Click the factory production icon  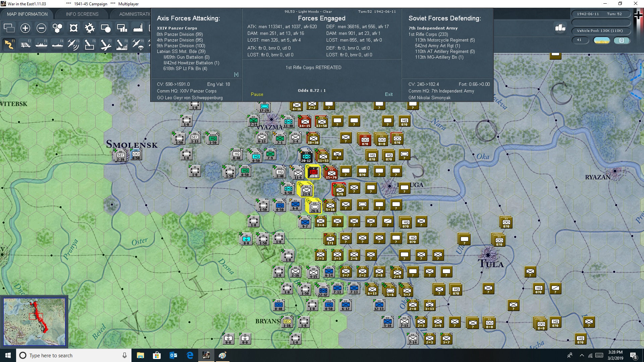coord(138,28)
